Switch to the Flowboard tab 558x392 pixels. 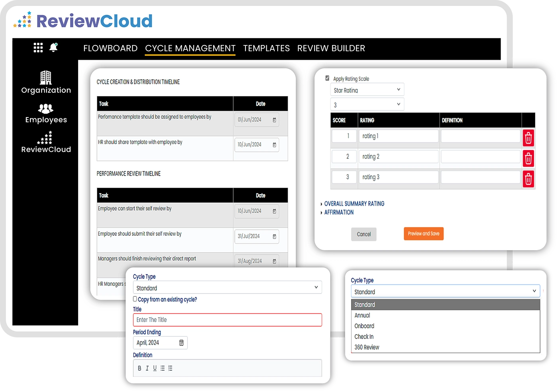coord(110,48)
